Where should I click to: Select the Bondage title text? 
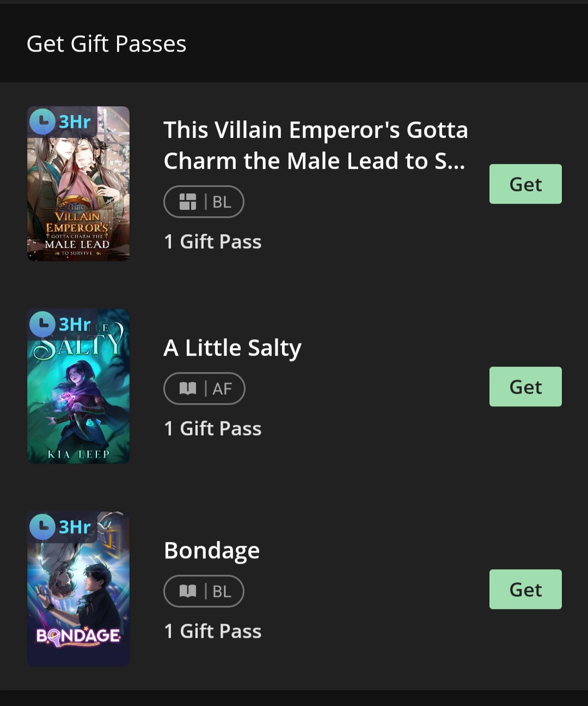click(x=212, y=551)
